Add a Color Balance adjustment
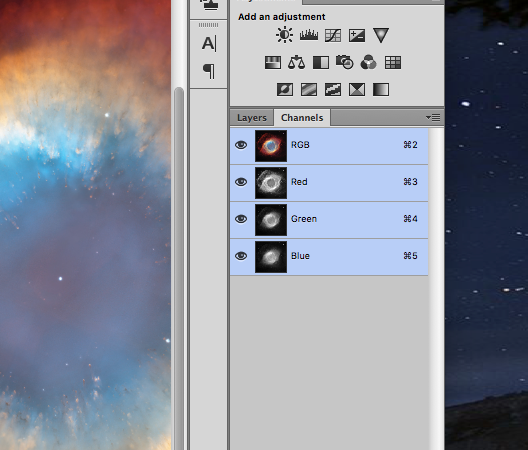The width and height of the screenshot is (528, 450). click(x=297, y=63)
